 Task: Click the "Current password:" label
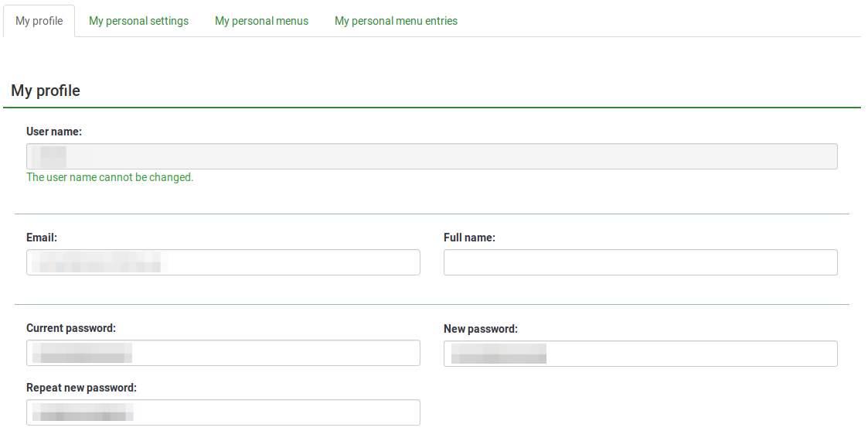point(71,328)
